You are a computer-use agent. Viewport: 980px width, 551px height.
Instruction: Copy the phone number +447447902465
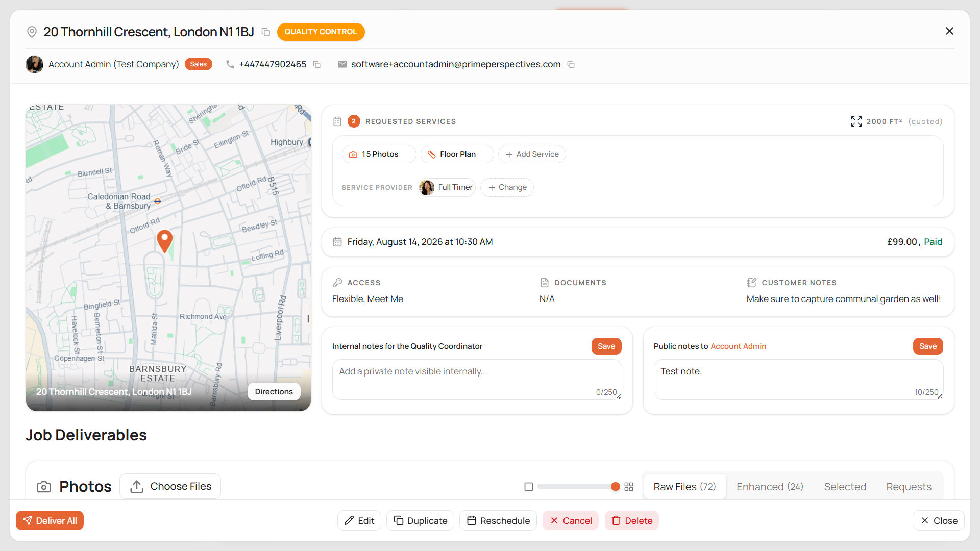tap(316, 64)
